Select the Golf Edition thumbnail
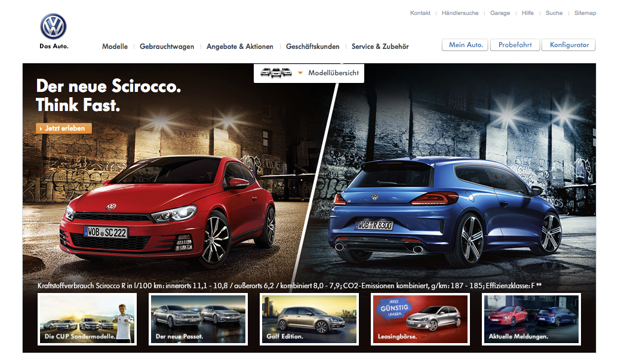The width and height of the screenshot is (618, 364). coord(309,319)
